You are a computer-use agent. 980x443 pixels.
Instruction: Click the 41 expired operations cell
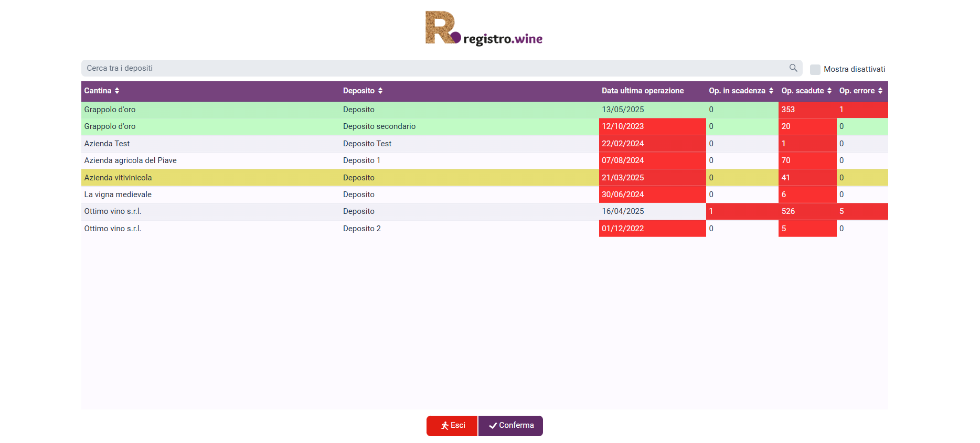coord(807,178)
